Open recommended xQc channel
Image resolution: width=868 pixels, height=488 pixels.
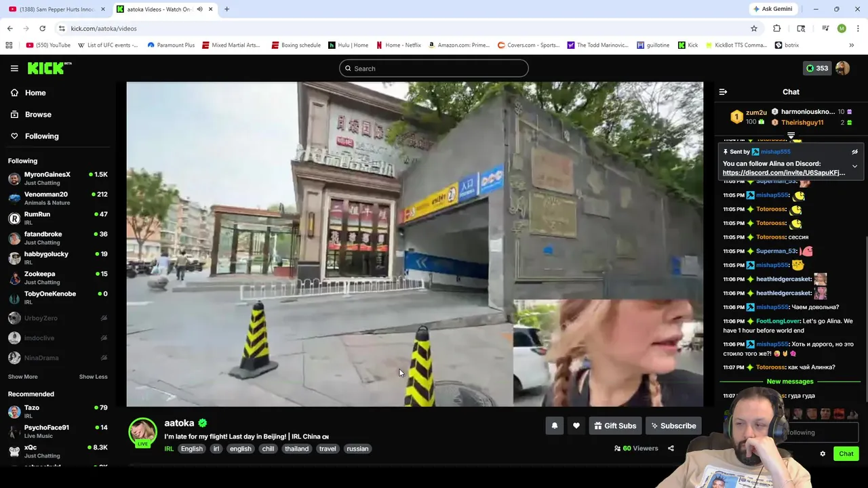click(58, 451)
